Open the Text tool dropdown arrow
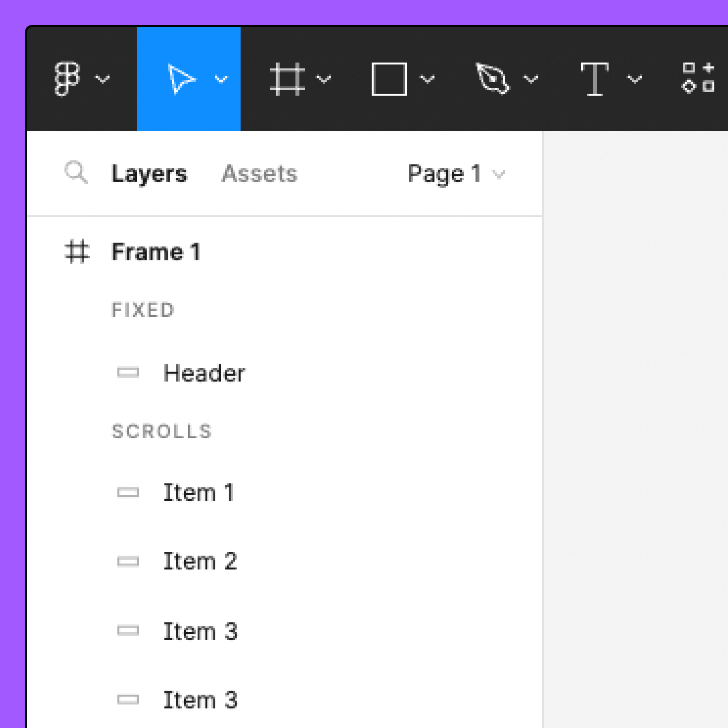728x728 pixels. [634, 78]
